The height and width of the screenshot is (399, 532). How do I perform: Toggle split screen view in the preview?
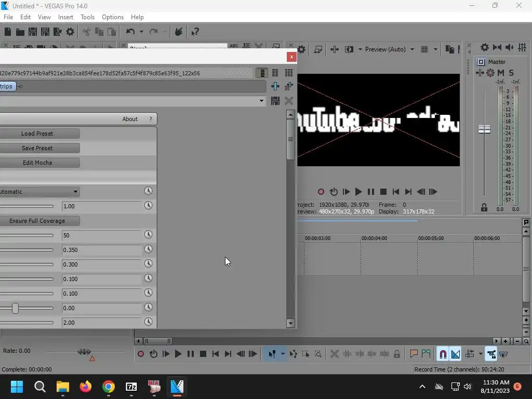point(349,49)
